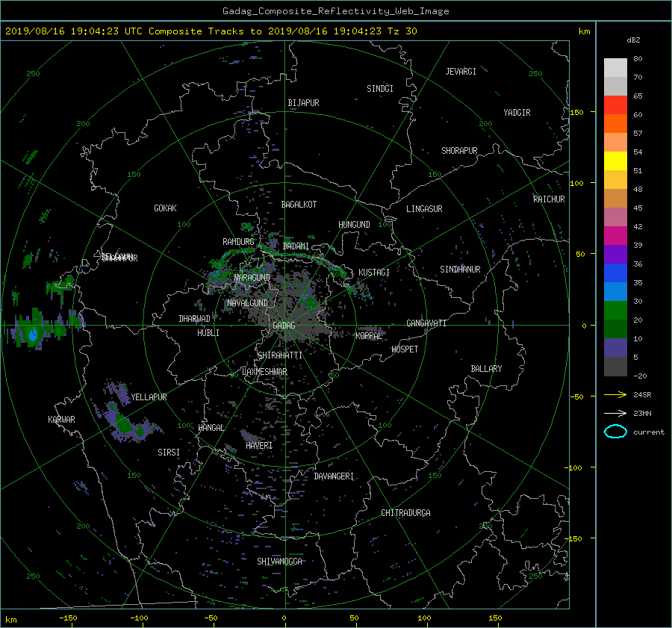672x628 pixels.
Task: Click the RAMDURG city label
Action: tap(238, 242)
